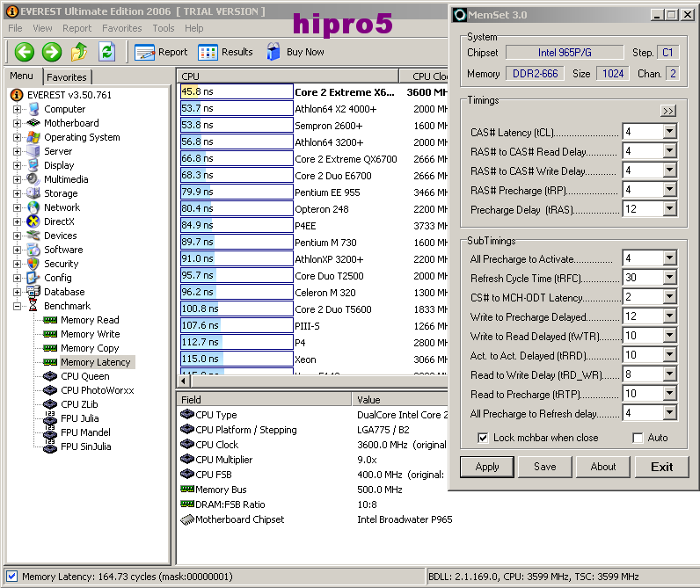The width and height of the screenshot is (700, 588).
Task: Select the Motherboard tree icon
Action: (33, 123)
